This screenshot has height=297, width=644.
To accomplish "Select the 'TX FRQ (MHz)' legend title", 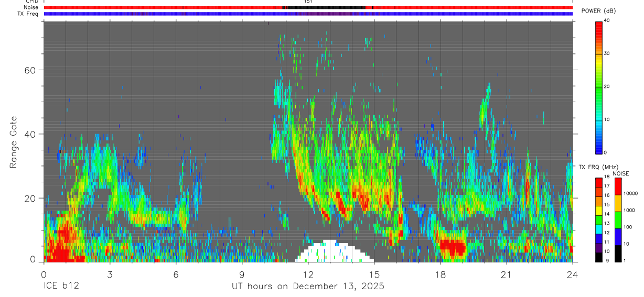I will point(597,167).
